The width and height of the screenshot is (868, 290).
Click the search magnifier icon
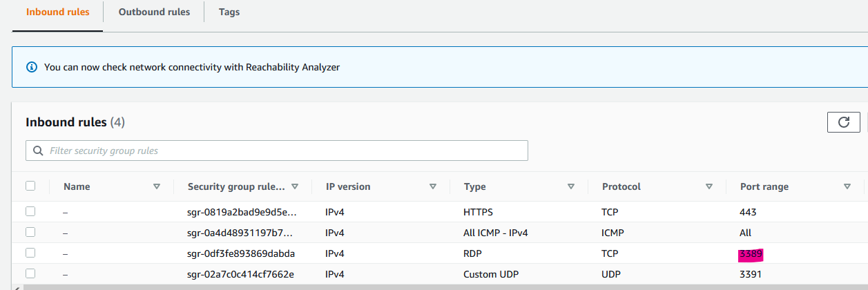click(x=37, y=151)
